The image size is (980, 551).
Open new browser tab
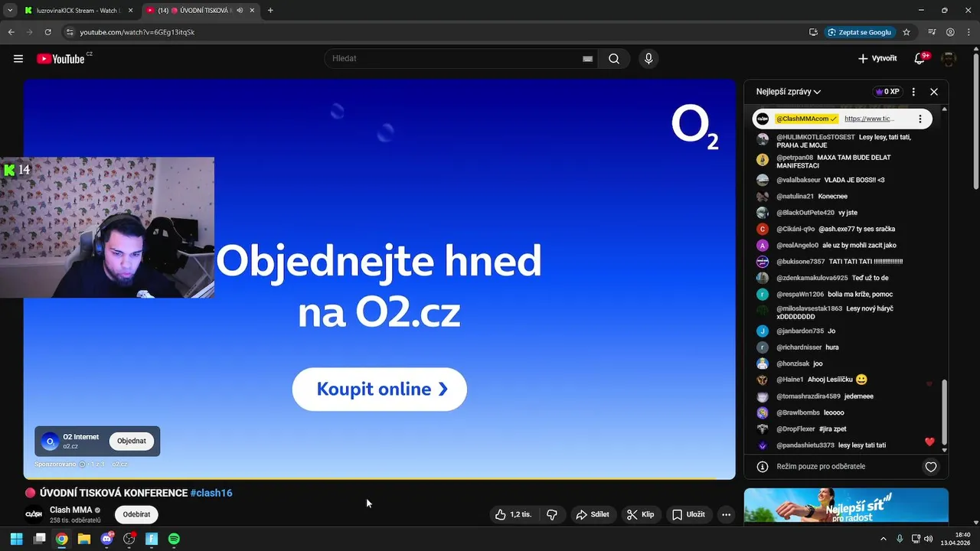pyautogui.click(x=270, y=11)
